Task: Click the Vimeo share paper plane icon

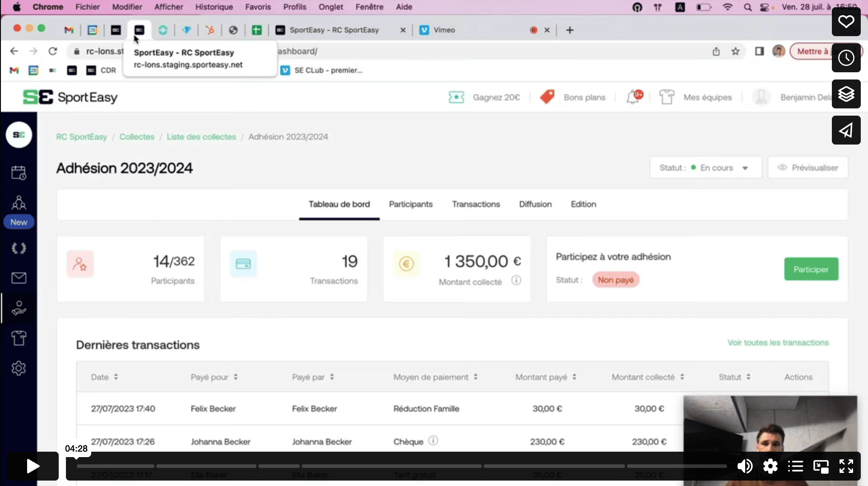Action: (846, 130)
